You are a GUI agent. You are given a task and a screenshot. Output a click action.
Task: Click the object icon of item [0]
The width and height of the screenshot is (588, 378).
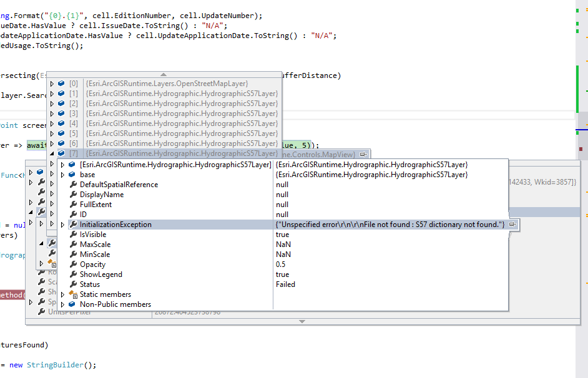coord(62,84)
